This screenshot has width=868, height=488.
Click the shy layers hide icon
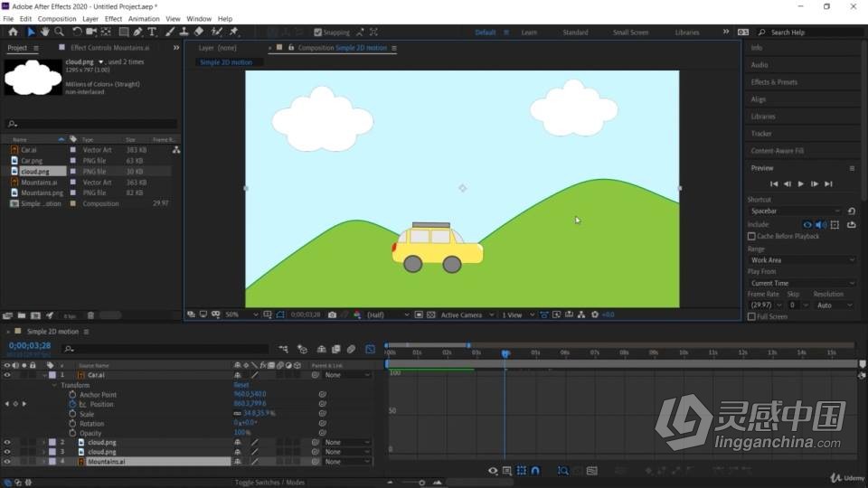pos(321,349)
